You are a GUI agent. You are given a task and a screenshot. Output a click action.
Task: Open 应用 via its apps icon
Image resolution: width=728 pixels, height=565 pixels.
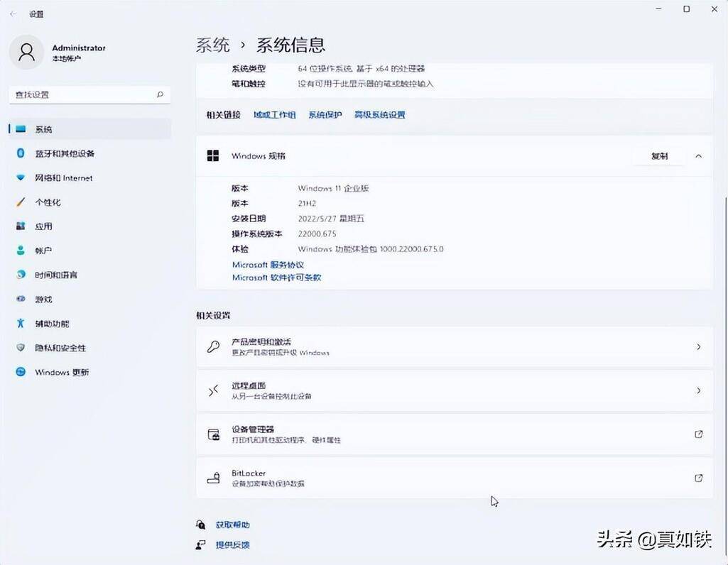click(21, 226)
